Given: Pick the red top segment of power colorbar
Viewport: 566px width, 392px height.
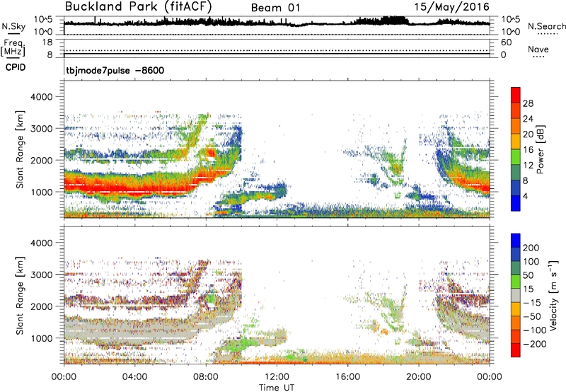Looking at the screenshot, I should pos(516,95).
